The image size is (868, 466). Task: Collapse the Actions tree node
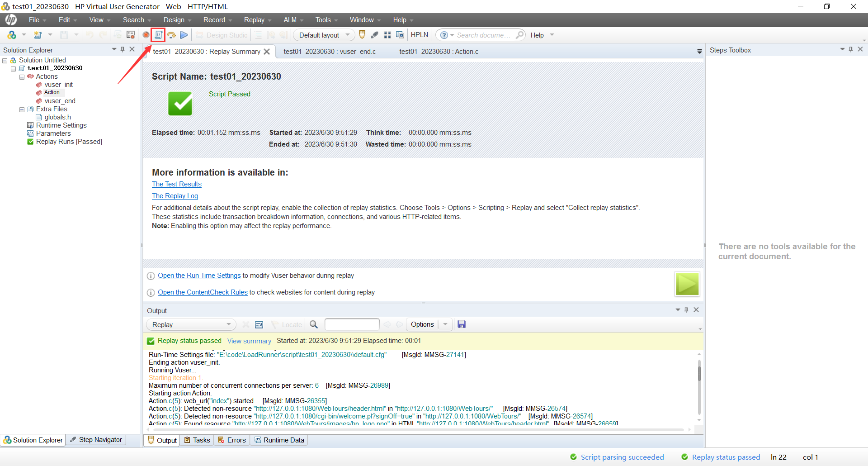click(x=22, y=77)
